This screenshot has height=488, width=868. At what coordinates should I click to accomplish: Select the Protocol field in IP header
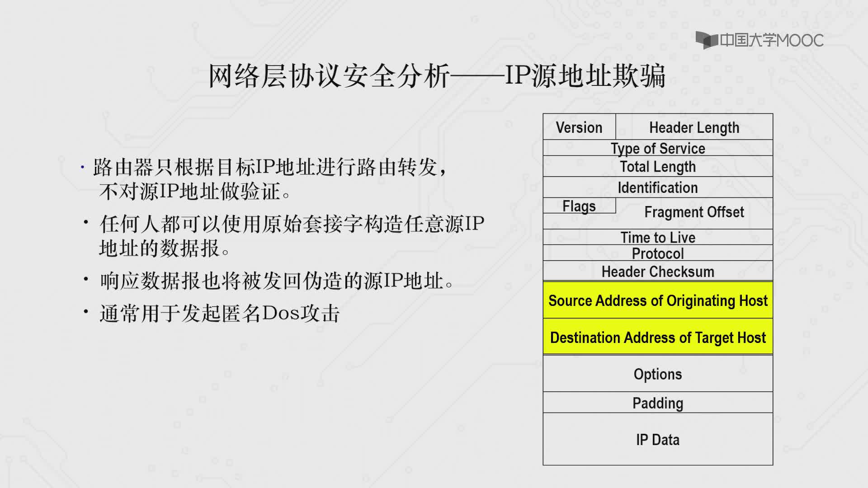pos(656,253)
